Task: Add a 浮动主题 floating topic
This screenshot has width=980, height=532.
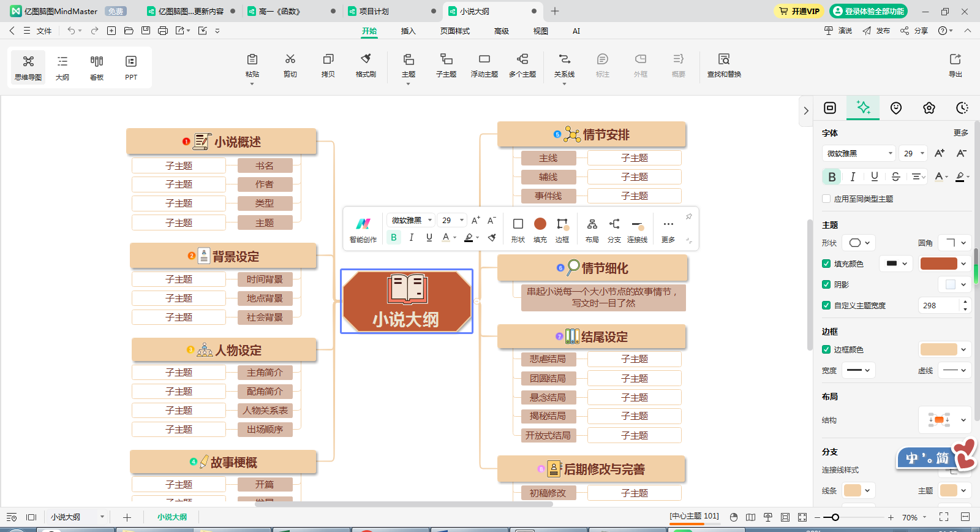Action: click(x=484, y=66)
